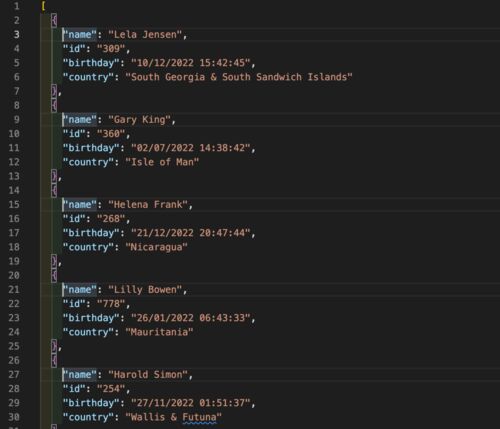
Task: Click the opening brace on line 26
Action: click(x=54, y=360)
